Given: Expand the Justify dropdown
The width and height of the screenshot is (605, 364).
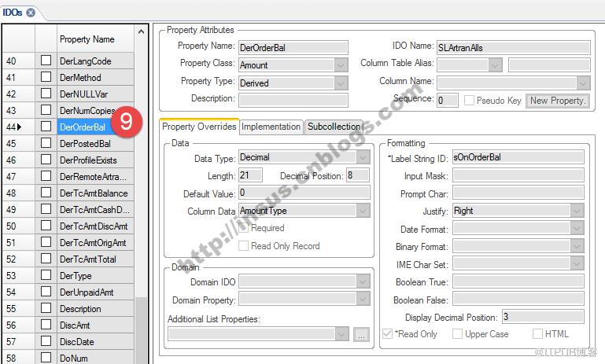Looking at the screenshot, I should tap(577, 211).
